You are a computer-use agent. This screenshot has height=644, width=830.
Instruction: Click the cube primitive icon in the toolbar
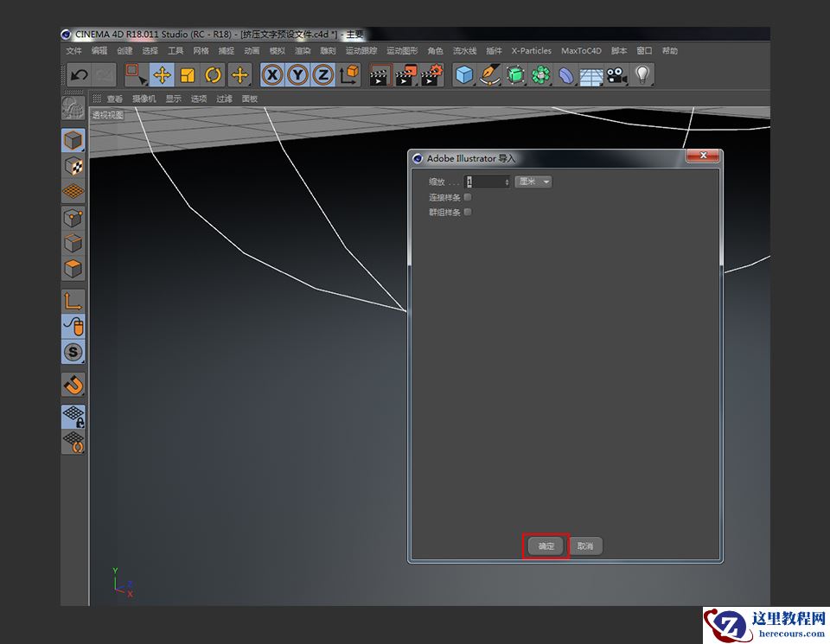pos(463,75)
